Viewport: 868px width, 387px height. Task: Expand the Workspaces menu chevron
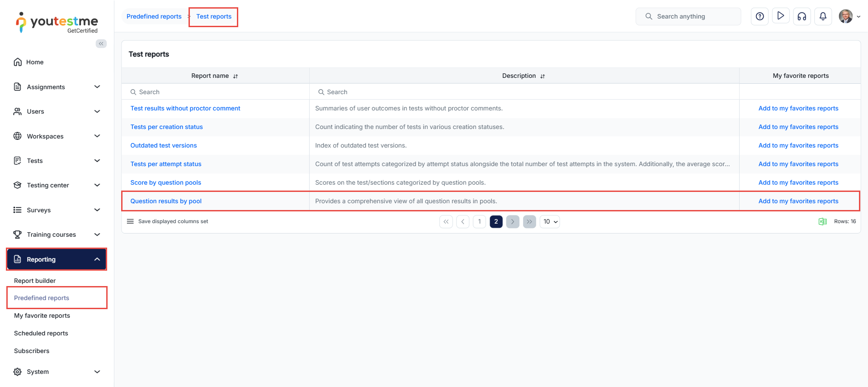pyautogui.click(x=97, y=136)
